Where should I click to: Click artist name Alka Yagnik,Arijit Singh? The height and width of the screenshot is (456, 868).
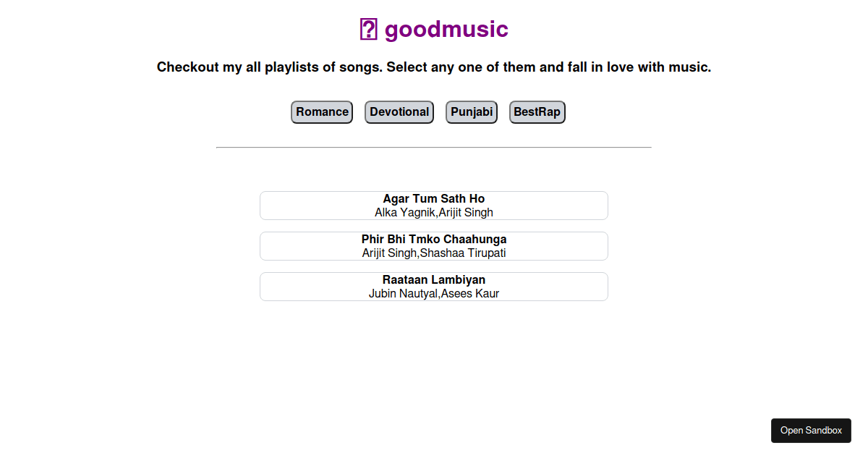tap(433, 212)
